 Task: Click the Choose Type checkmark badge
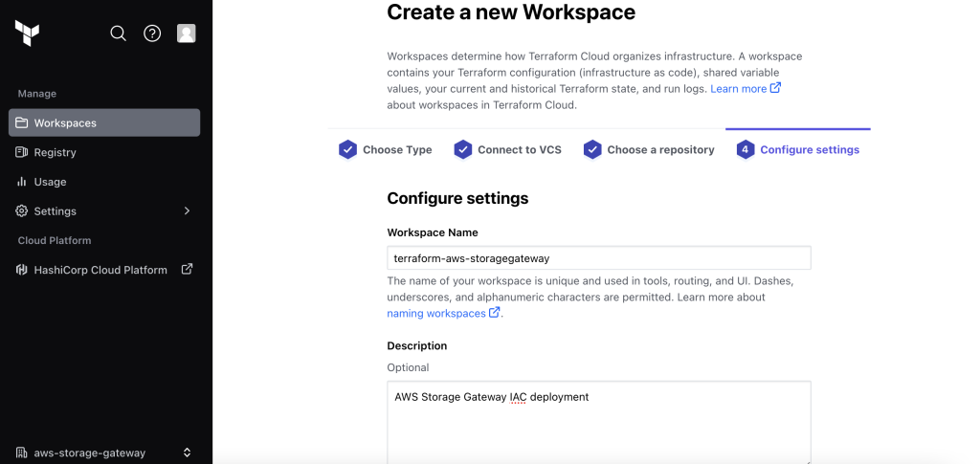[347, 150]
